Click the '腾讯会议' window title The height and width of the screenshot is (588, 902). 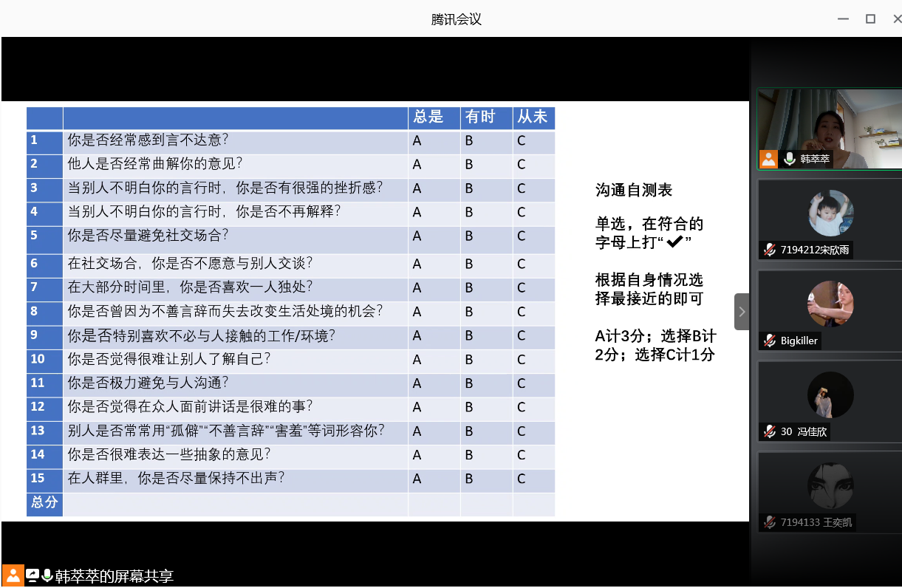[457, 20]
